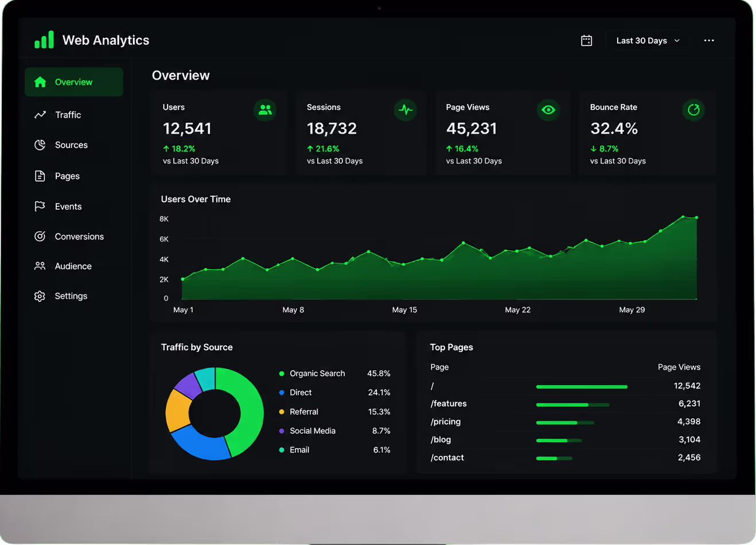The image size is (756, 545).
Task: Click the Users value 12,541
Action: pyautogui.click(x=187, y=128)
